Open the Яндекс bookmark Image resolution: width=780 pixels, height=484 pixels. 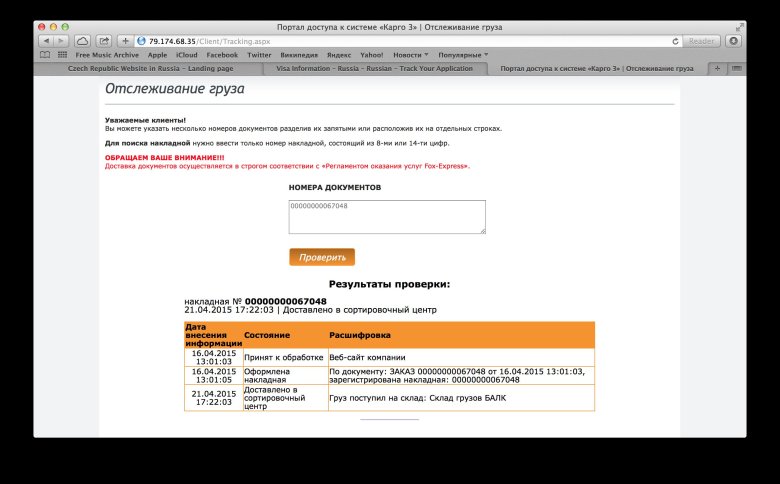[x=338, y=55]
